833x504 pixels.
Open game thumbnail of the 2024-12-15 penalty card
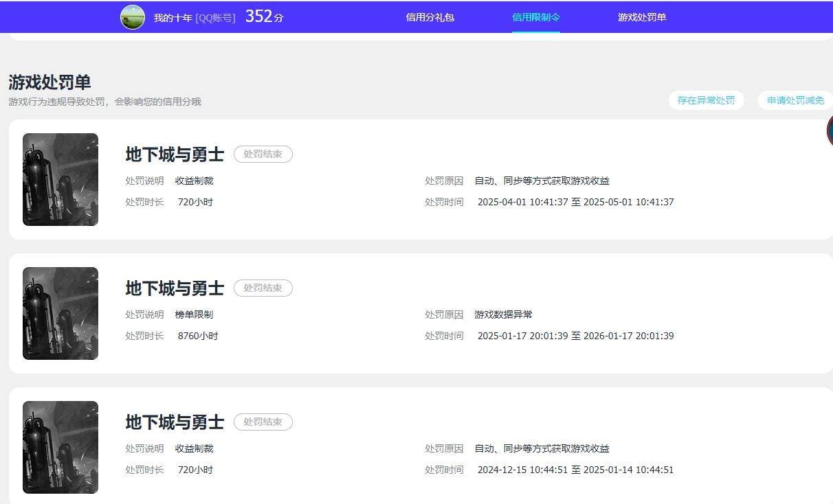pos(60,447)
